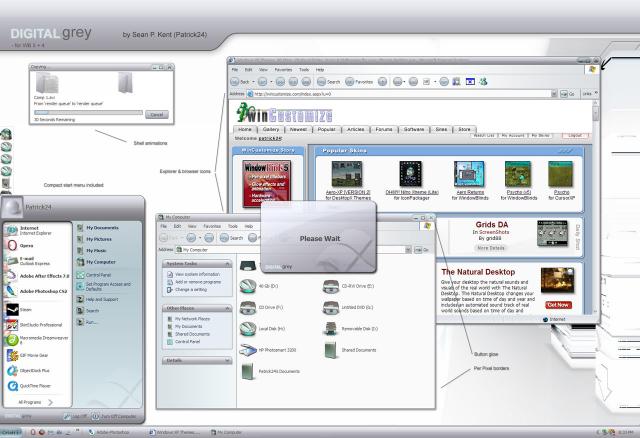The width and height of the screenshot is (640, 438).
Task: Click Add or remove programs in System Tasks
Action: (x=194, y=282)
